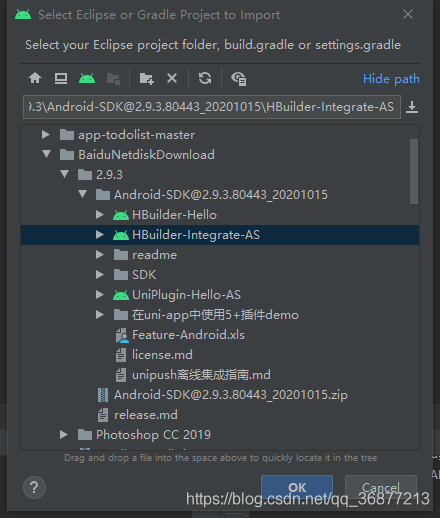
Task: Expand the HBuilder-Integrate-AS project node
Action: pos(99,235)
